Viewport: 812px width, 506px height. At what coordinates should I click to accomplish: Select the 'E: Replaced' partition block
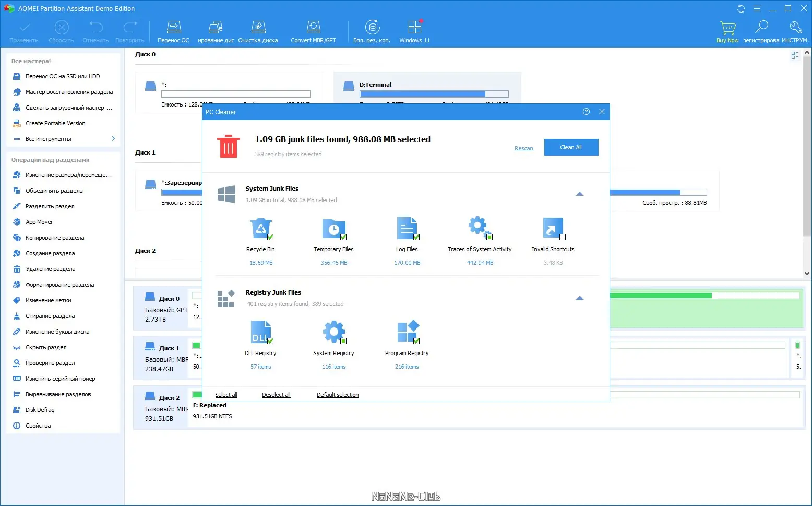point(496,407)
